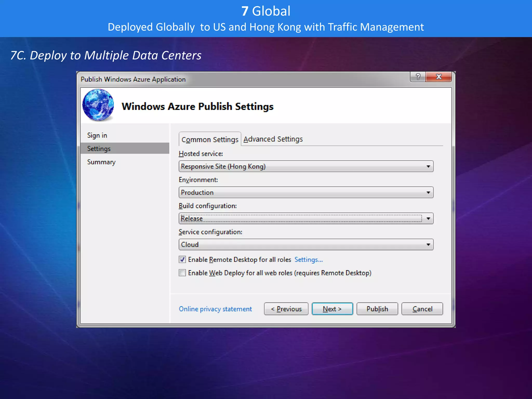The image size is (532, 399).
Task: Open the Online privacy statement link
Action: click(x=215, y=309)
